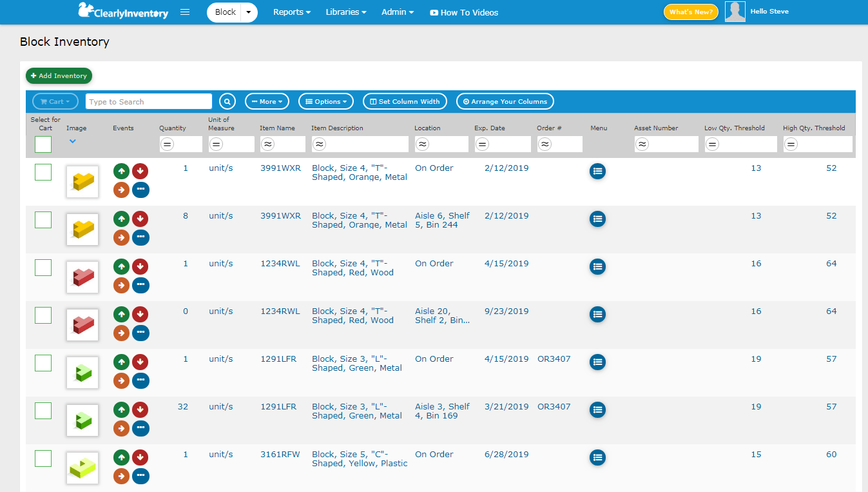The width and height of the screenshot is (868, 492).
Task: Open the Admin menu
Action: point(397,12)
